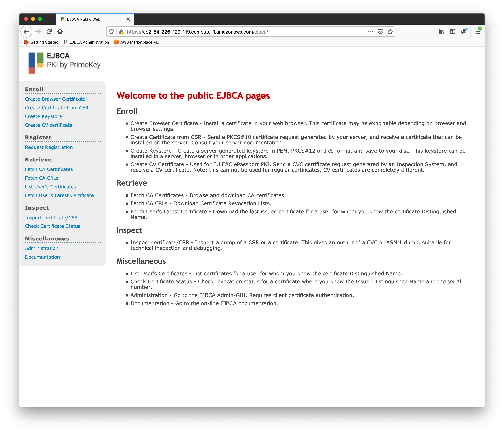This screenshot has height=433, width=504.
Task: Click the lock warning site info icon
Action: tap(122, 32)
